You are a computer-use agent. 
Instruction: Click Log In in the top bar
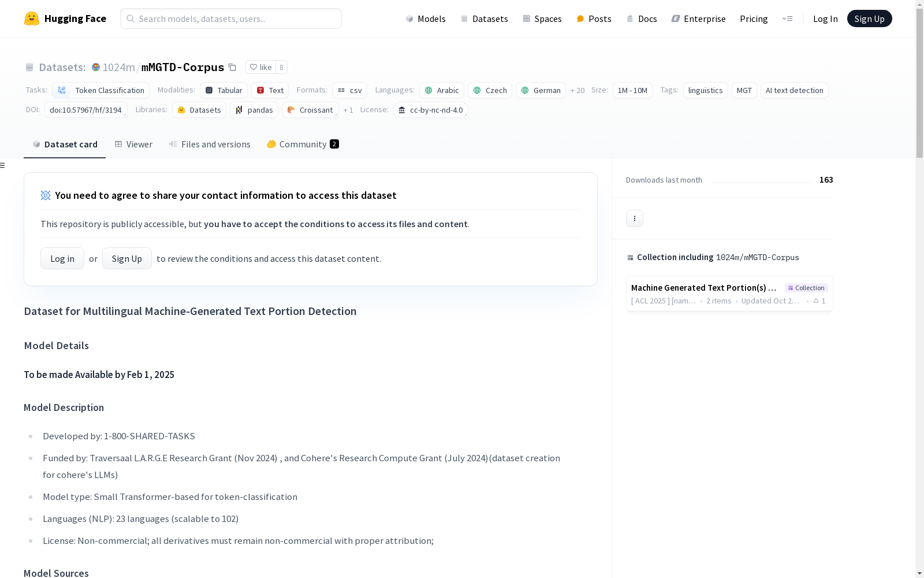[x=825, y=18]
